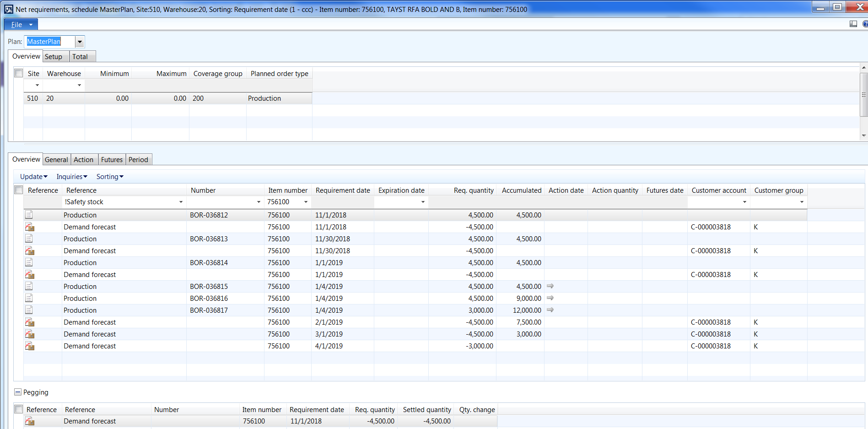
Task: Click the view layout icon at top right
Action: pyautogui.click(x=853, y=24)
